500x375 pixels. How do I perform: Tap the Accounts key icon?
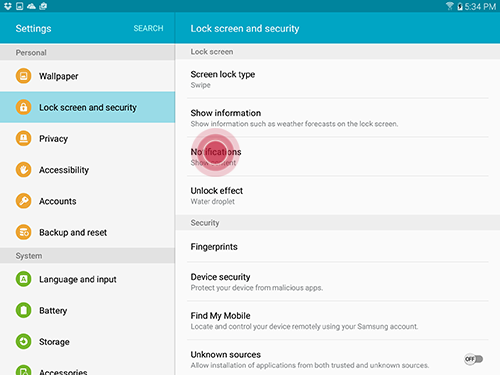(x=23, y=201)
